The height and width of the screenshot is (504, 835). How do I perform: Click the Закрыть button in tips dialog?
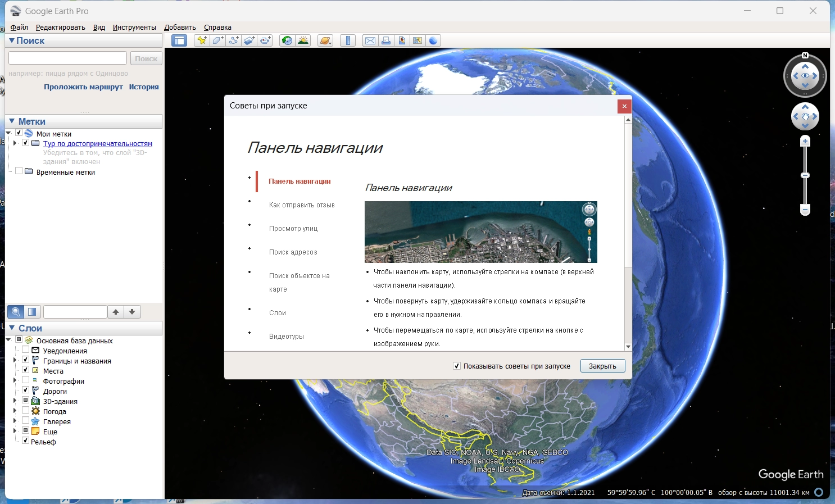pos(602,366)
